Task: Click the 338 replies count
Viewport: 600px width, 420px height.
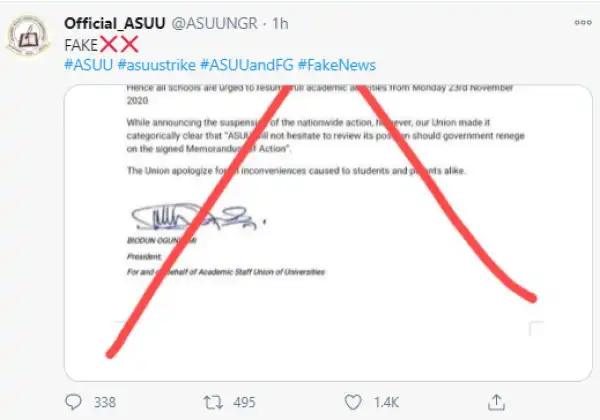Action: [x=106, y=402]
